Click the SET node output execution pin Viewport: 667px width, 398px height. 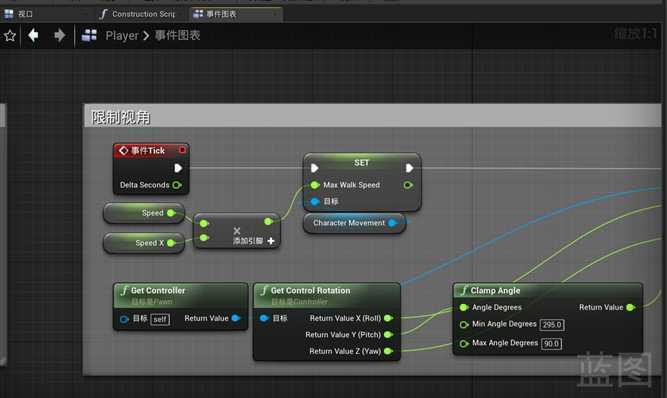coord(409,168)
